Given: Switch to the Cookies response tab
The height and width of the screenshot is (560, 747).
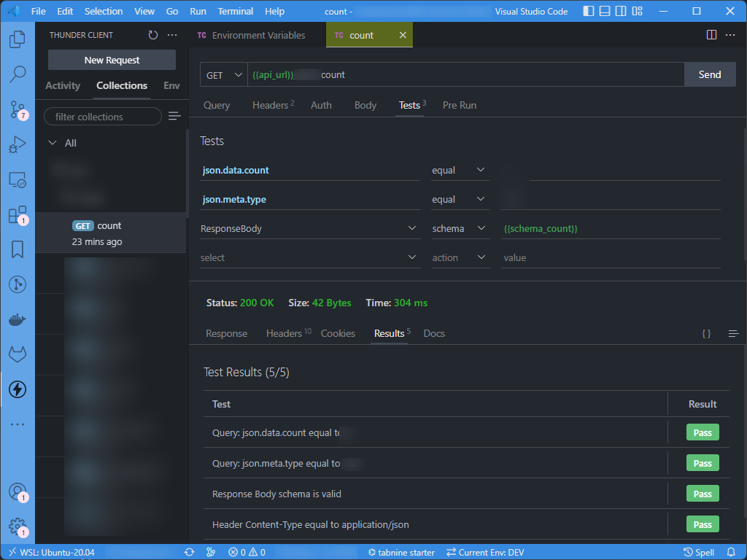Looking at the screenshot, I should point(338,333).
